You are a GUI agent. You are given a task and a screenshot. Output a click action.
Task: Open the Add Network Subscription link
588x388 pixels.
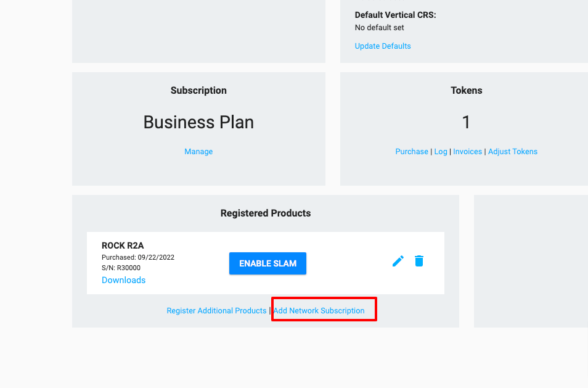319,311
